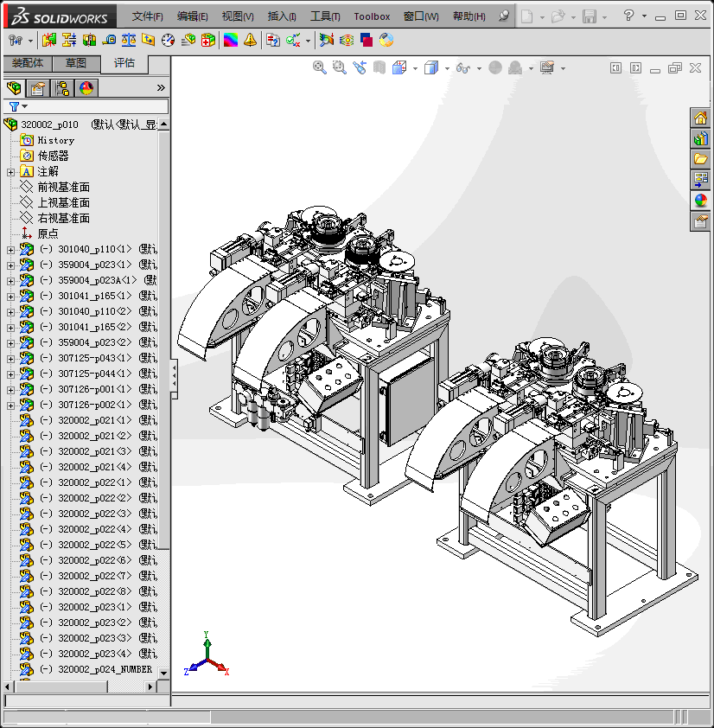Select the 原点 origin item

(x=48, y=233)
